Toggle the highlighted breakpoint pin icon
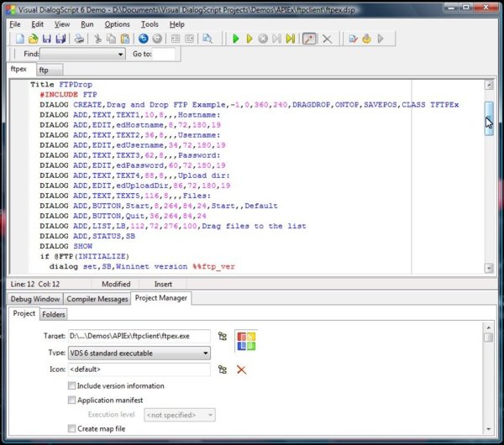504x445 pixels. point(309,39)
